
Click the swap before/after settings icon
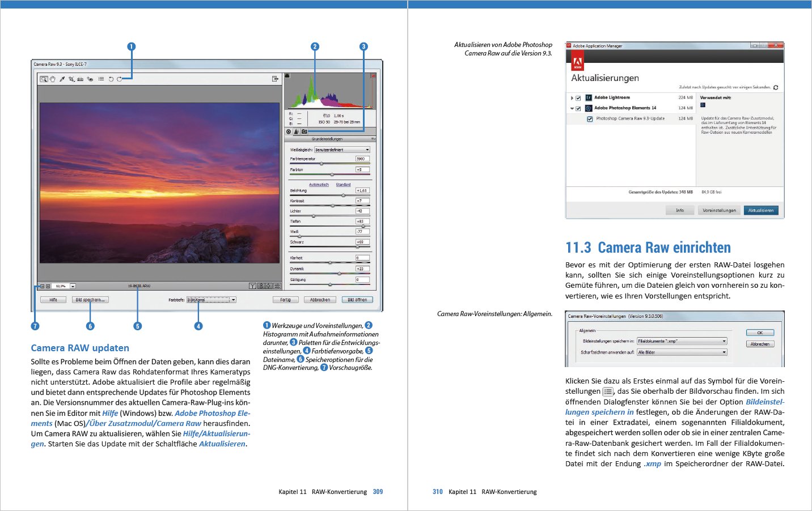[261, 286]
